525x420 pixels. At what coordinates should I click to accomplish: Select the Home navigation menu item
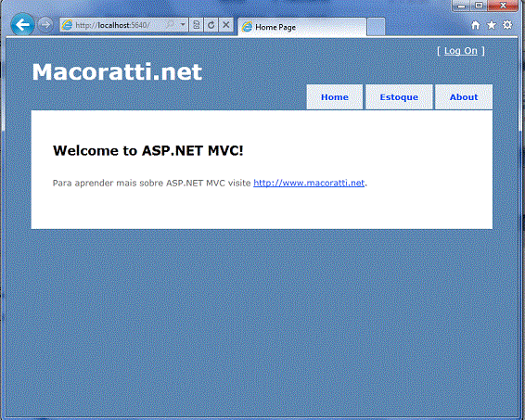coord(335,97)
